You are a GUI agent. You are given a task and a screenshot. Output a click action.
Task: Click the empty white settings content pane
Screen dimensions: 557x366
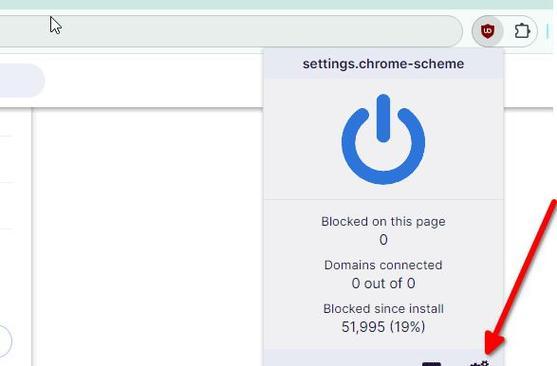pyautogui.click(x=148, y=237)
